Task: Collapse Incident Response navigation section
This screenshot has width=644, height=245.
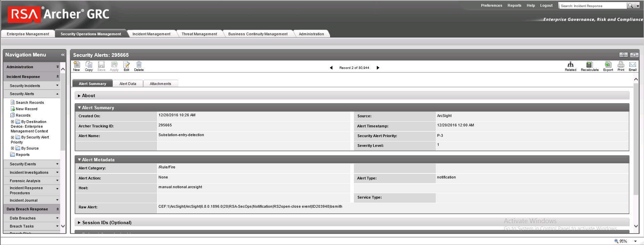Action: tap(57, 77)
